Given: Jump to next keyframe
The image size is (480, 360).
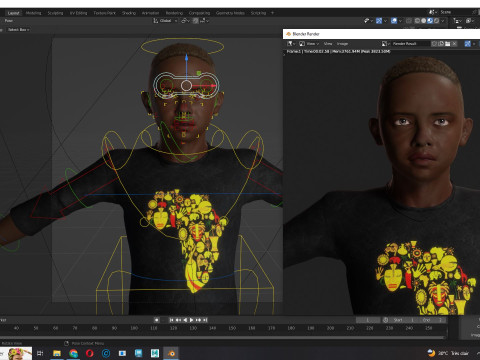Looking at the screenshot, I should pyautogui.click(x=198, y=320).
